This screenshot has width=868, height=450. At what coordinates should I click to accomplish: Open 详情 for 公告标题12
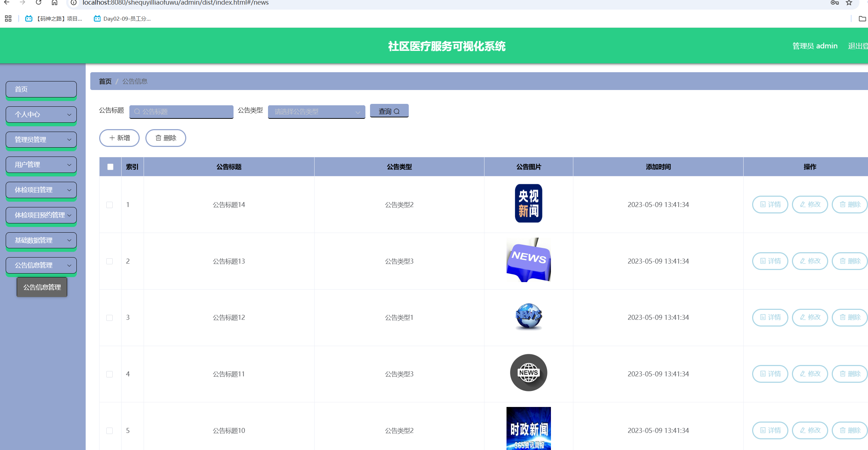[770, 317]
